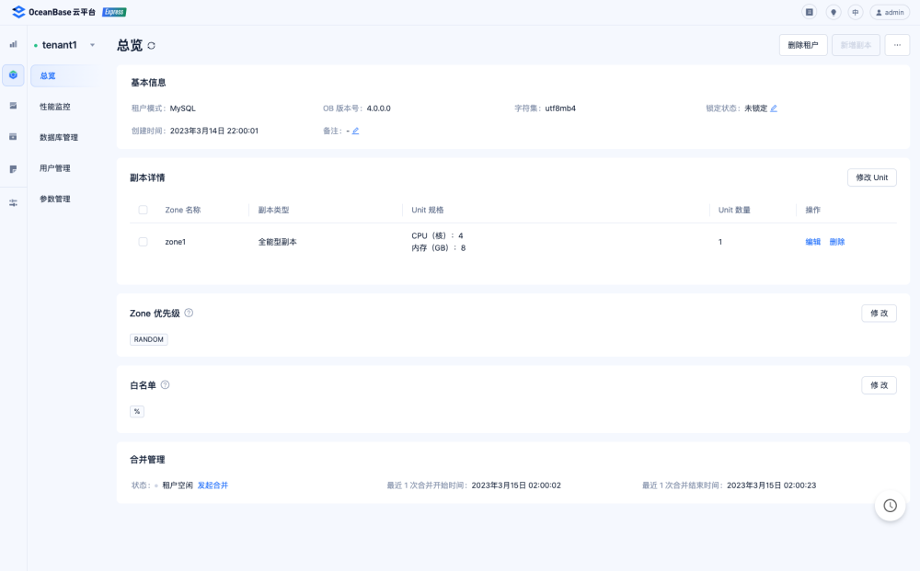Screen dimensions: 920x572
Task: Click the 4.0.0.0 version value
Action: (x=378, y=108)
